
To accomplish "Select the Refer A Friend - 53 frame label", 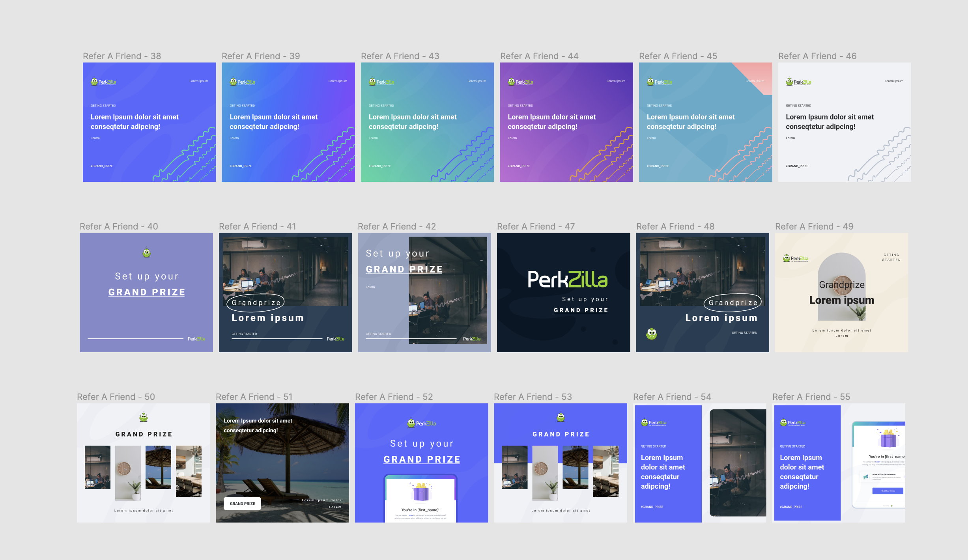I will tap(533, 397).
